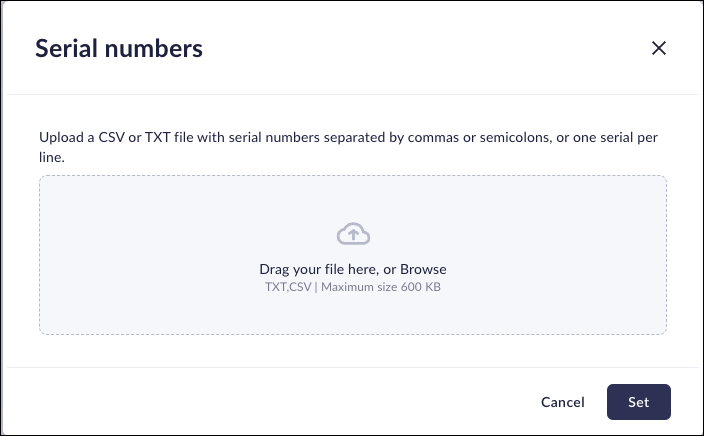Image resolution: width=704 pixels, height=436 pixels.
Task: Close the Serial numbers dialog
Action: (658, 48)
